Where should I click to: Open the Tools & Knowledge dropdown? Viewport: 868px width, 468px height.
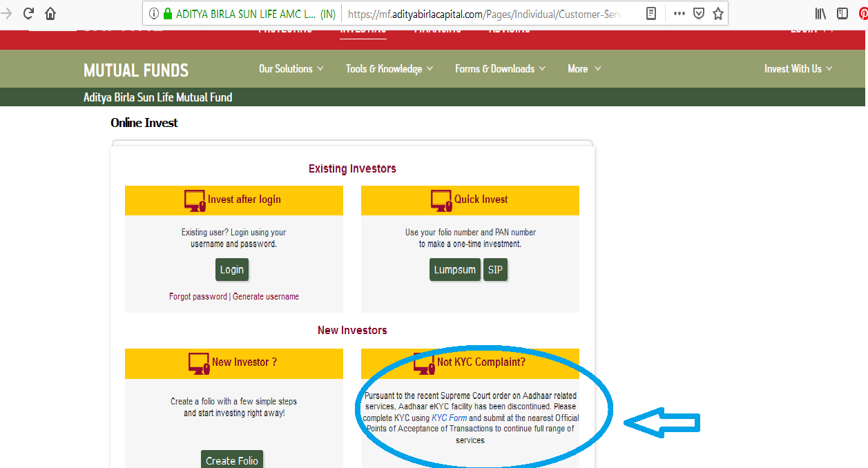[x=389, y=69]
